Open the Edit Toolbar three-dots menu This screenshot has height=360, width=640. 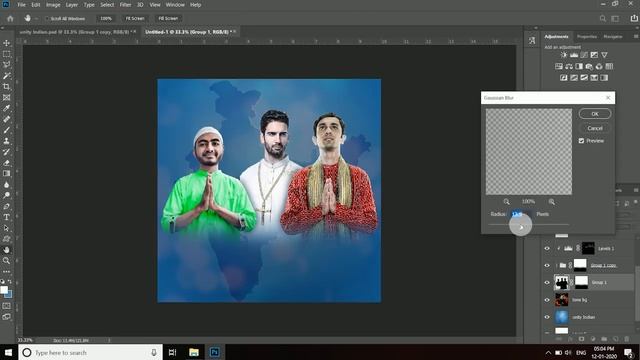tap(7, 271)
